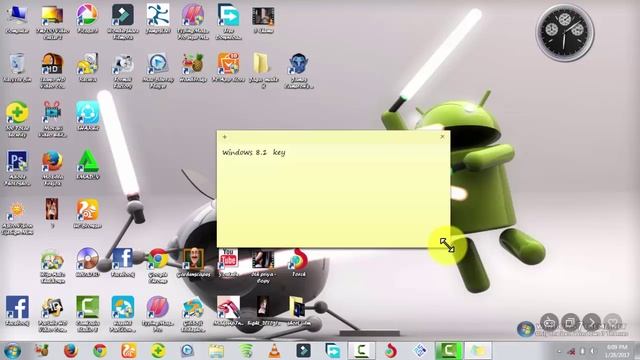Open the disc-shaped app desktop shortcut

tap(87, 262)
